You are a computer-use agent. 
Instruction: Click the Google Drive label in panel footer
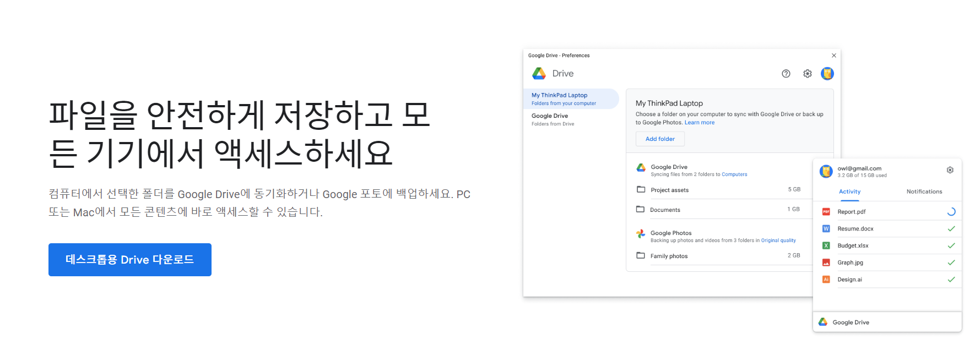851,322
